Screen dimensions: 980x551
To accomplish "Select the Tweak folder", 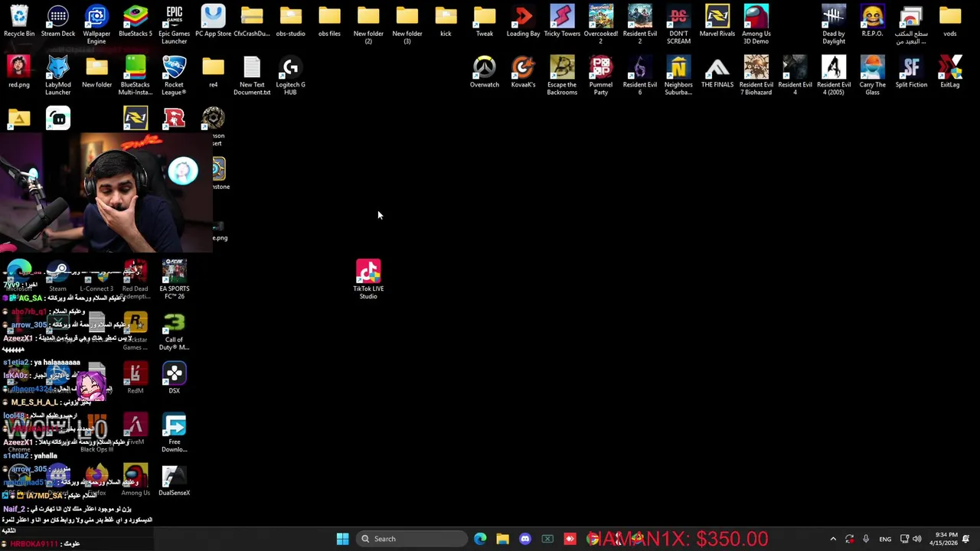I will point(485,21).
